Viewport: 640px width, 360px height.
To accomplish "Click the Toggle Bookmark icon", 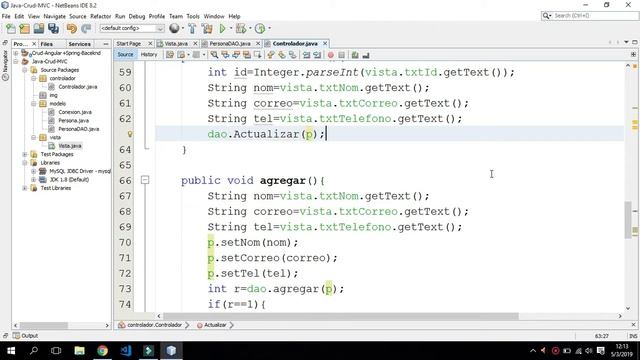I will 293,55.
